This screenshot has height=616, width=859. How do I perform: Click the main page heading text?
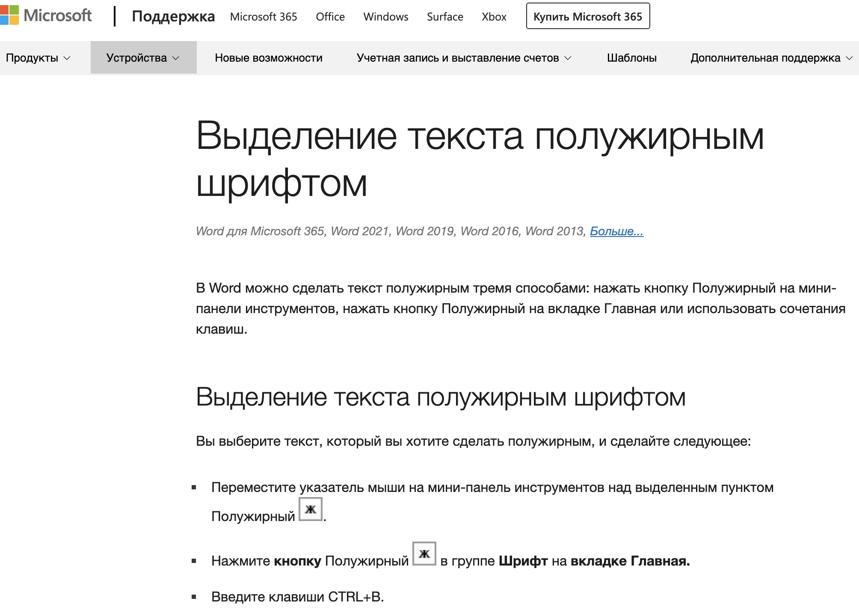point(479,159)
